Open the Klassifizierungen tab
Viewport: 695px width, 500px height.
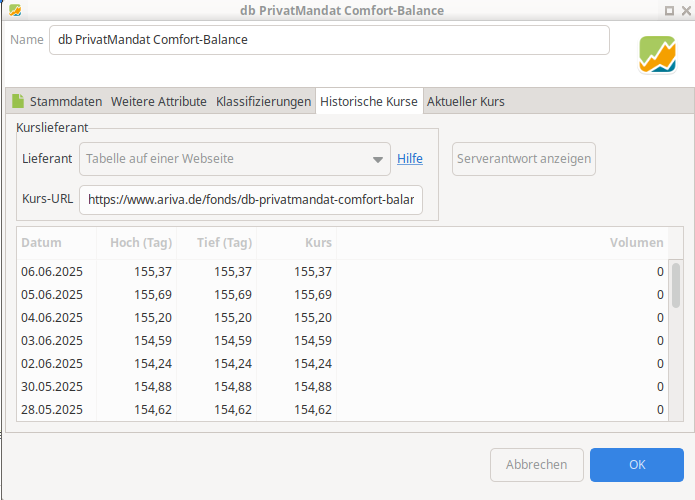point(263,102)
